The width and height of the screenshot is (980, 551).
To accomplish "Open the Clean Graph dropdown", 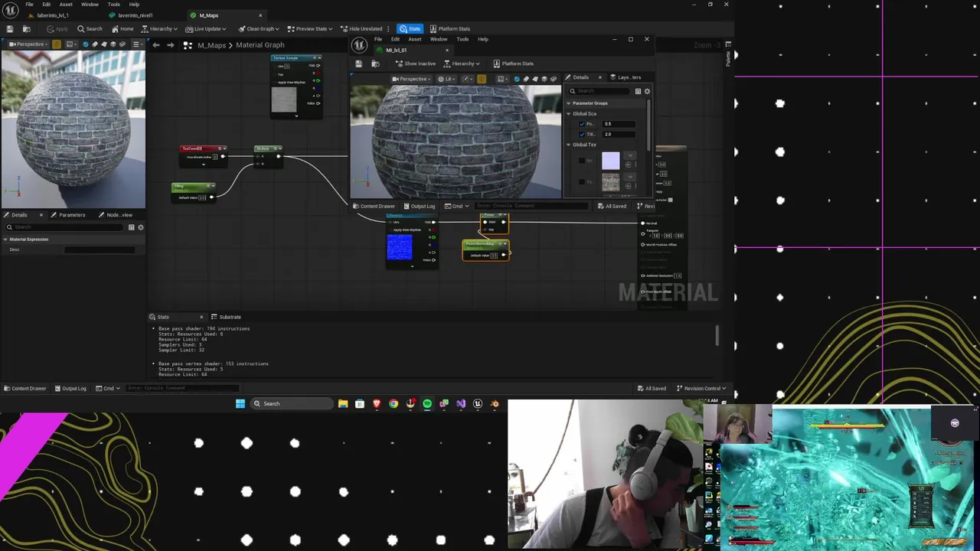I will point(259,29).
